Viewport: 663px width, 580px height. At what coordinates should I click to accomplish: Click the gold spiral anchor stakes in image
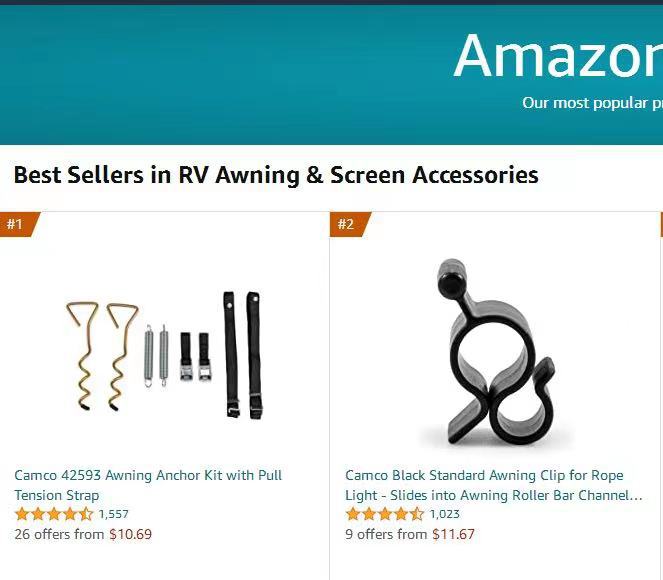click(102, 356)
